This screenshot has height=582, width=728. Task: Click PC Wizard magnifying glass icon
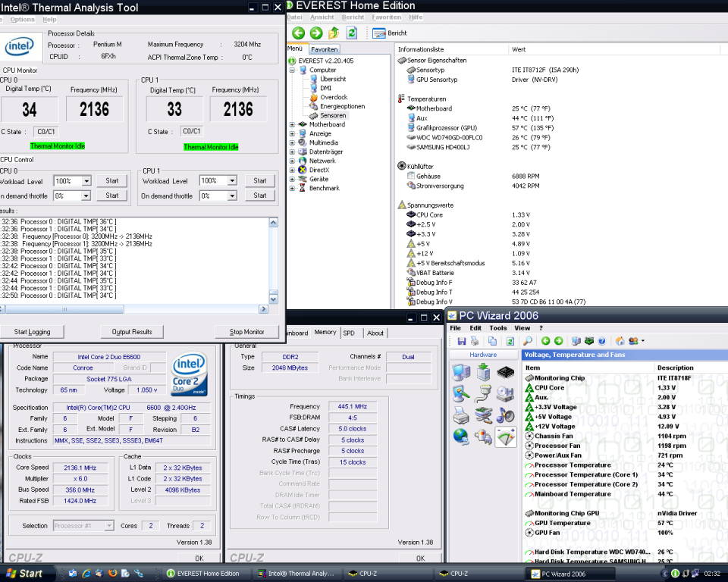tap(527, 341)
